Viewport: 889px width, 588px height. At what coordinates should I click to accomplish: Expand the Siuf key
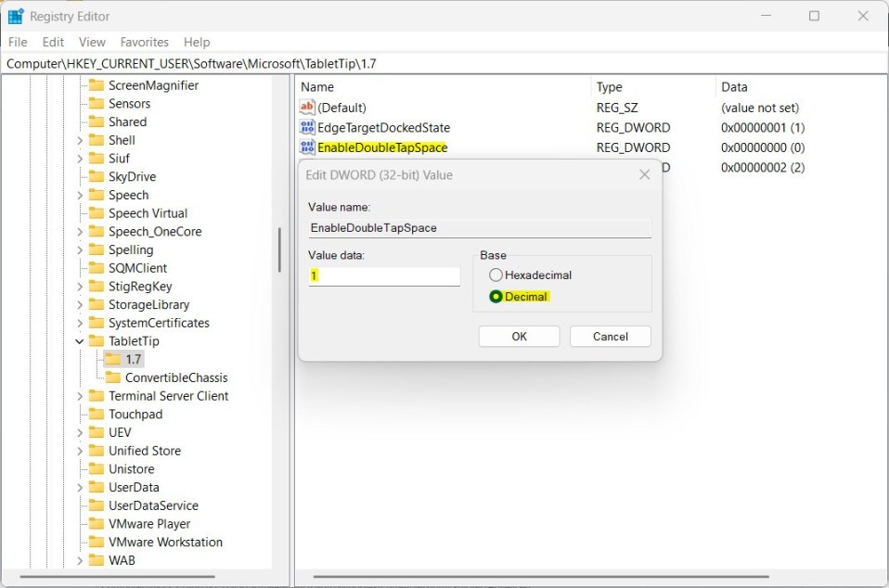80,159
